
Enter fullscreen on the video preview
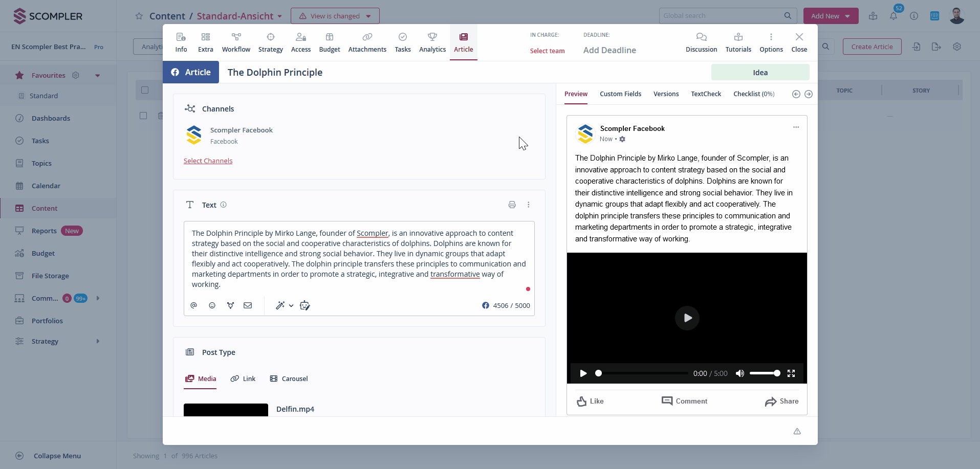pos(791,373)
